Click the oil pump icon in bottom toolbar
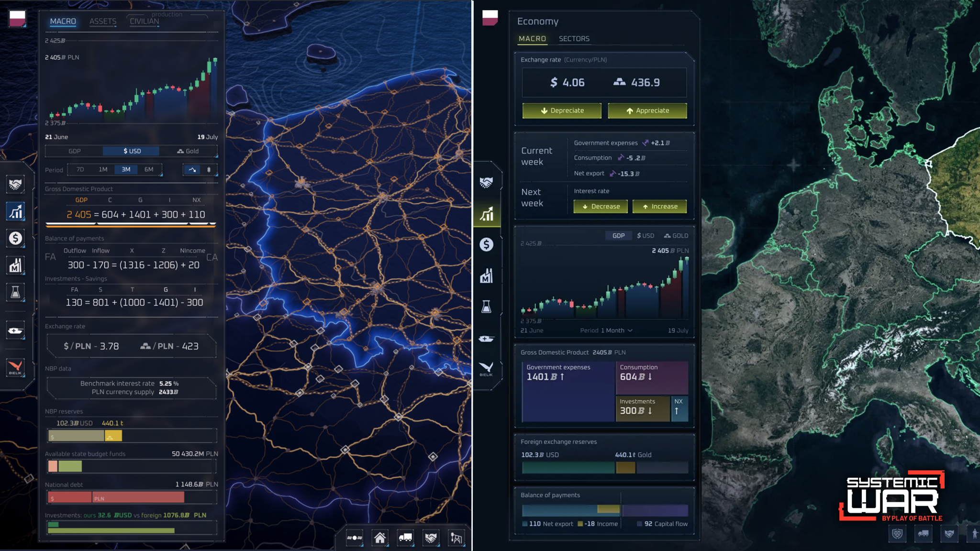This screenshot has width=980, height=551. 456,538
